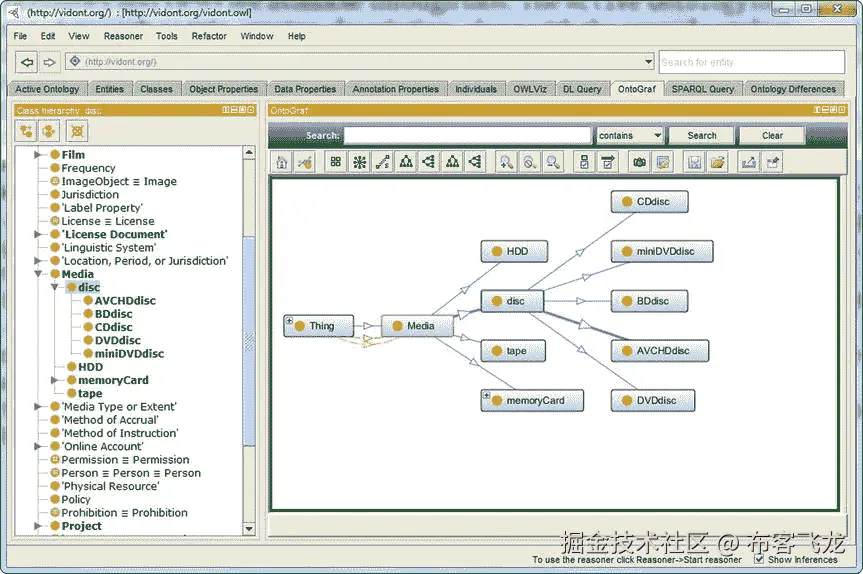This screenshot has height=574, width=863.
Task: Apply the spring layout icon
Action: pyautogui.click(x=383, y=162)
